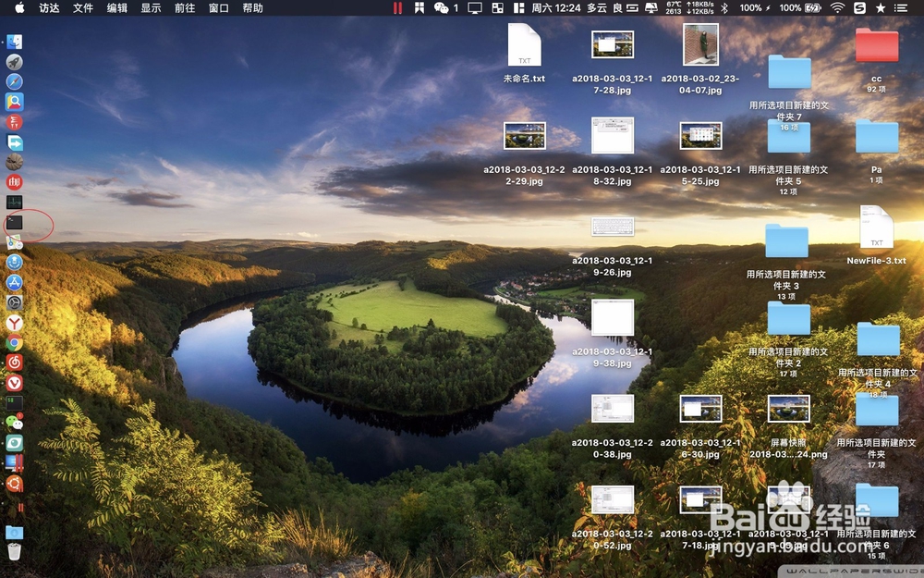
Task: Select thumbnail a2018-03-03_12-18-32.jpg
Action: 613,135
